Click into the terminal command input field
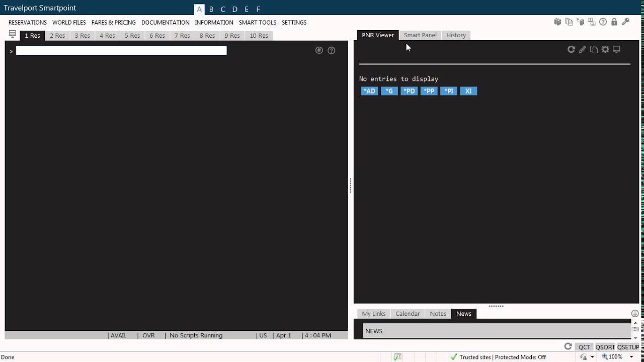644x362 pixels. (121, 50)
